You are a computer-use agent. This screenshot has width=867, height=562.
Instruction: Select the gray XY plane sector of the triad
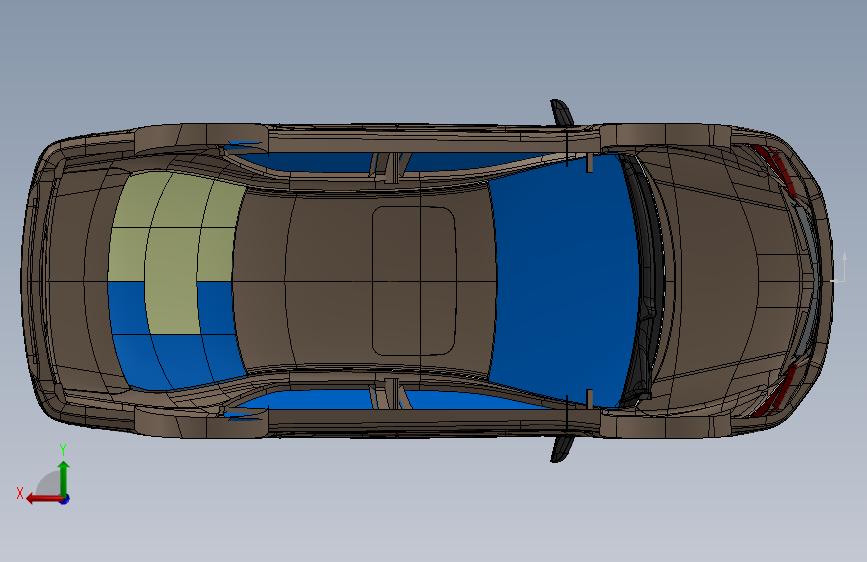tap(50, 484)
